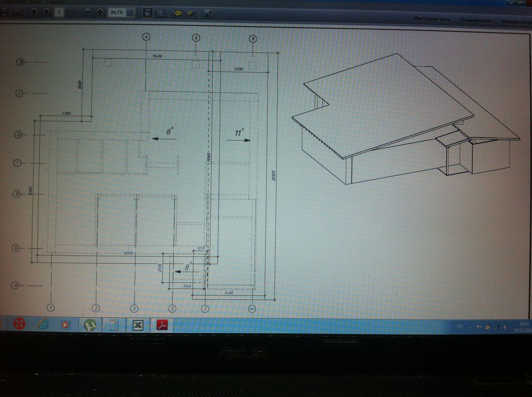Open Internet Explorer from the taskbar
Screen dimensions: 532x397
43,324
